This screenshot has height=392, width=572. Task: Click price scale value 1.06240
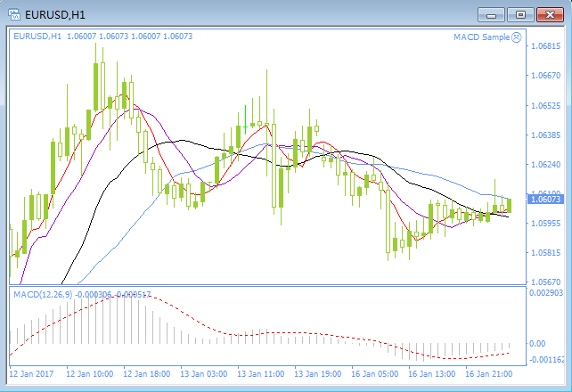tap(546, 165)
